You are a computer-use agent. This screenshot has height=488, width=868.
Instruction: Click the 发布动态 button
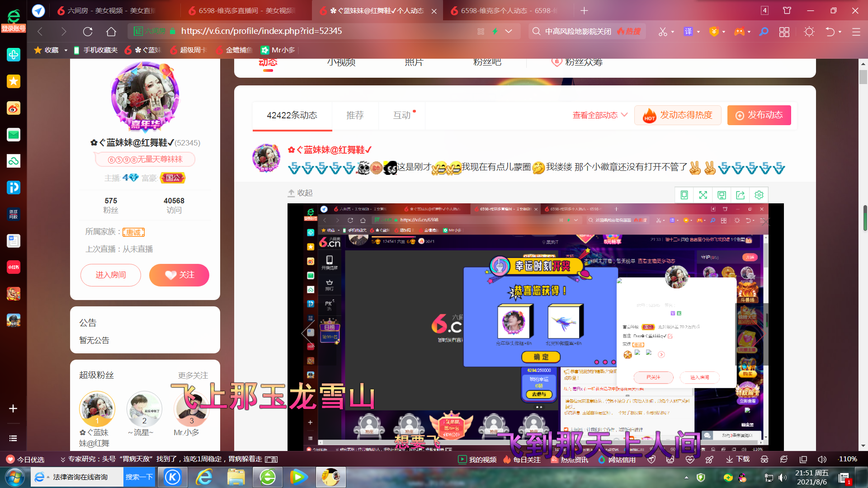pos(759,115)
